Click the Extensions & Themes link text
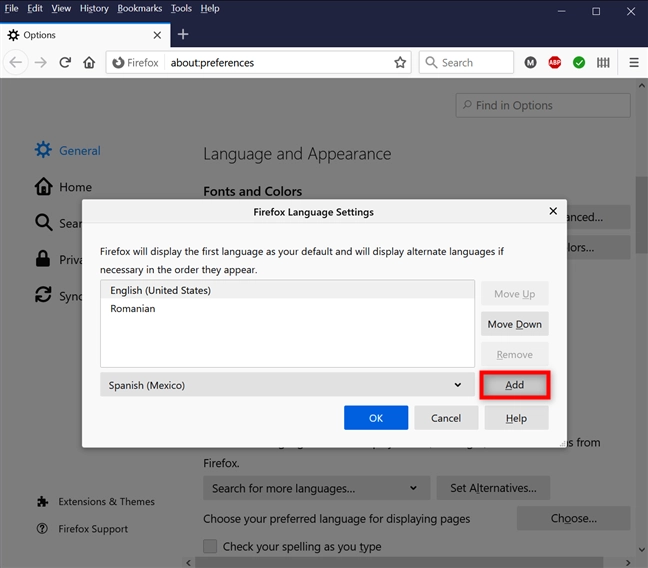648x568 pixels. (x=106, y=501)
